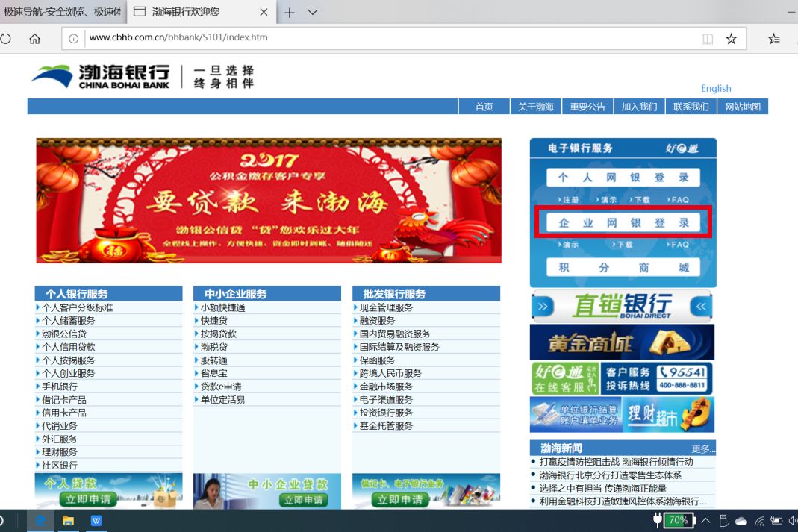This screenshot has width=798, height=532.
Task: Open 基金托管服务 link
Action: click(x=386, y=426)
